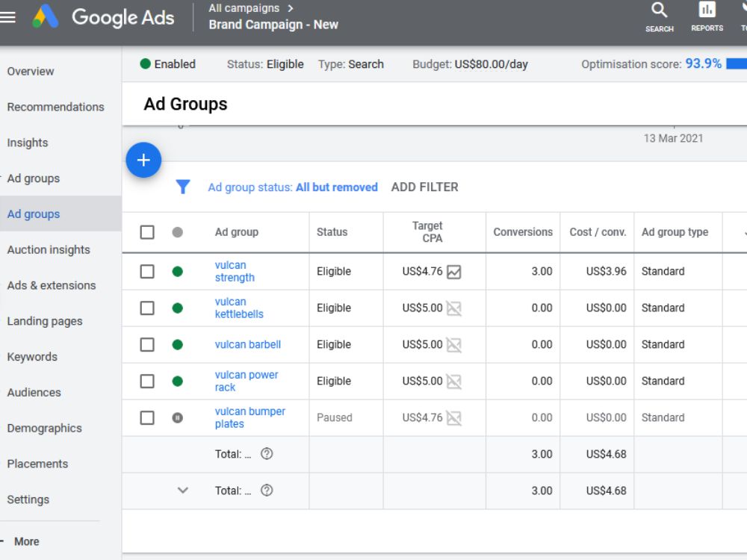Viewport: 747px width, 560px height.
Task: Sort by Ad group type column header
Action: click(x=675, y=232)
